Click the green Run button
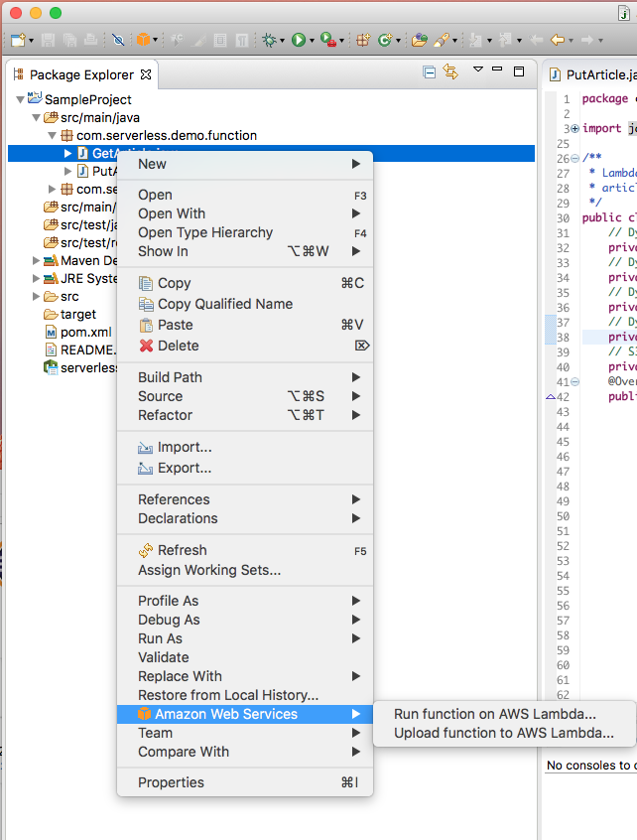This screenshot has width=637, height=840. [299, 40]
